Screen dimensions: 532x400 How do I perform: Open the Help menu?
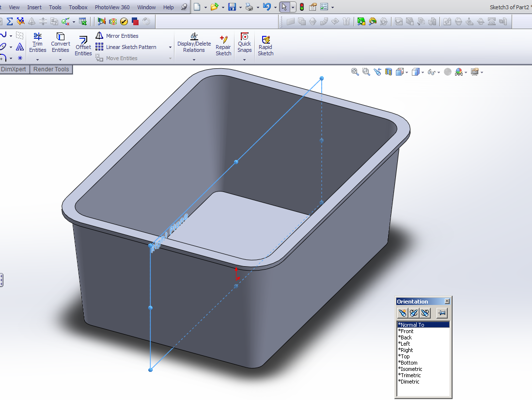pyautogui.click(x=168, y=7)
